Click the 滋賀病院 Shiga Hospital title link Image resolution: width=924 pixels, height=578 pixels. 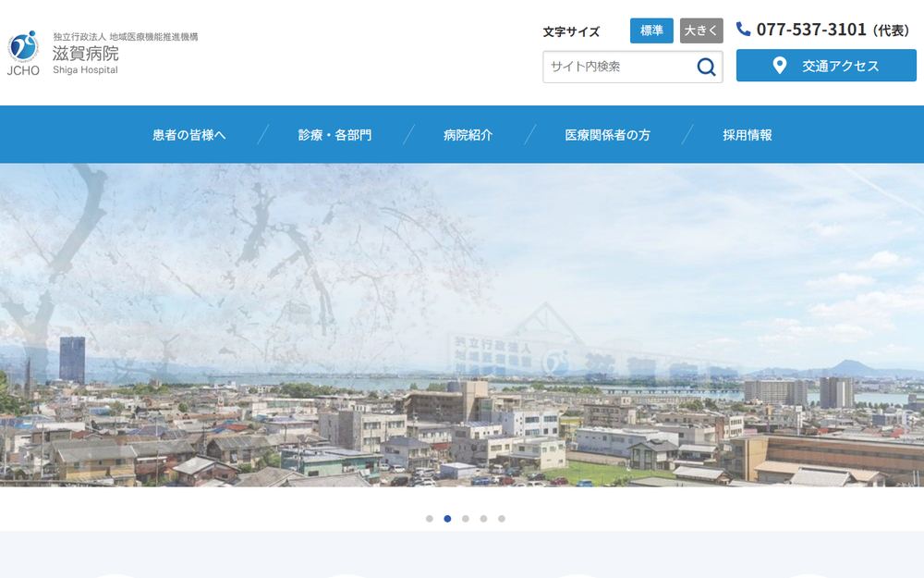click(x=85, y=59)
